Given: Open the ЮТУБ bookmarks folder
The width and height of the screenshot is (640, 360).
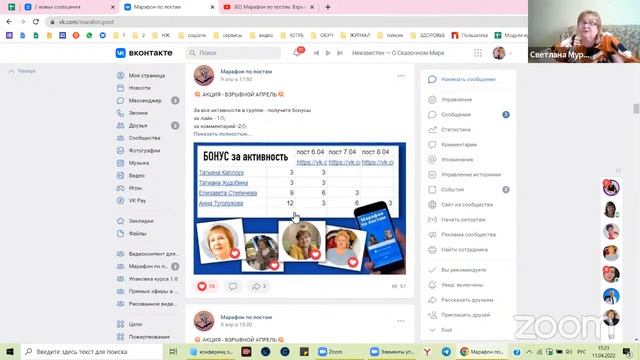Looking at the screenshot, I should click(292, 36).
